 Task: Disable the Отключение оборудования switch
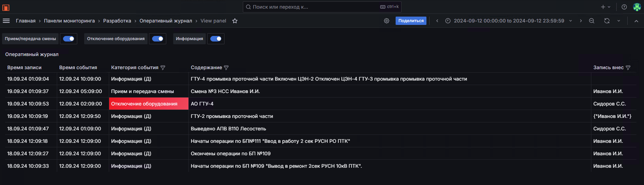[x=158, y=39]
